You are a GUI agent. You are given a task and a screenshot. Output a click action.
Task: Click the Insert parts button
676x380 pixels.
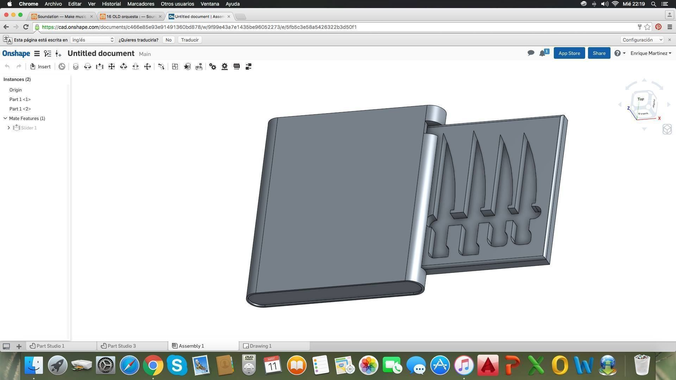(40, 66)
